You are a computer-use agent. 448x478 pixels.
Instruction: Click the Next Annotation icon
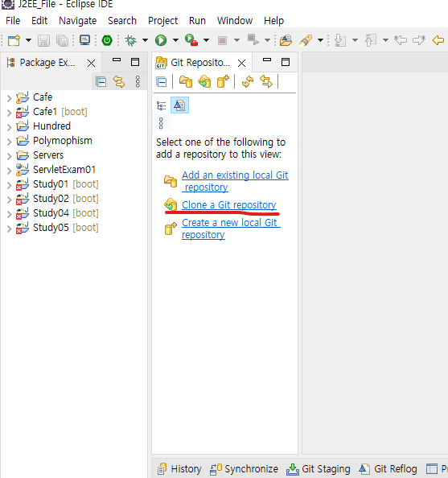pyautogui.click(x=340, y=40)
